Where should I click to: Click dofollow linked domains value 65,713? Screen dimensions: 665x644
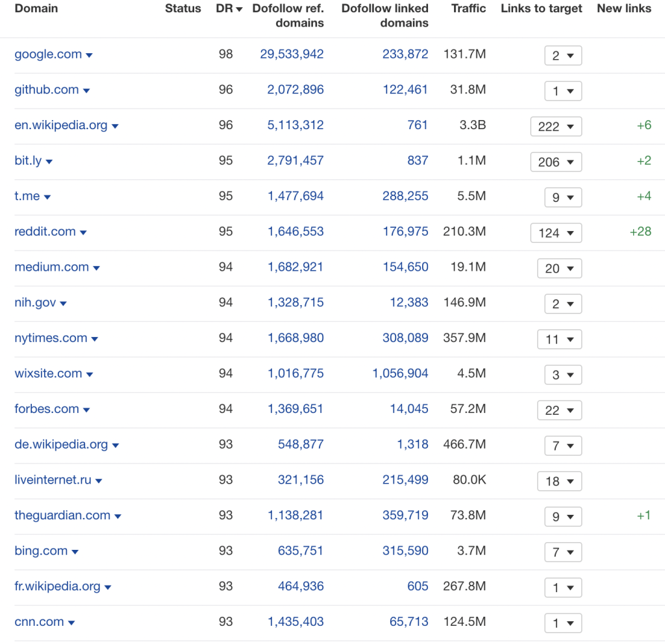click(409, 621)
